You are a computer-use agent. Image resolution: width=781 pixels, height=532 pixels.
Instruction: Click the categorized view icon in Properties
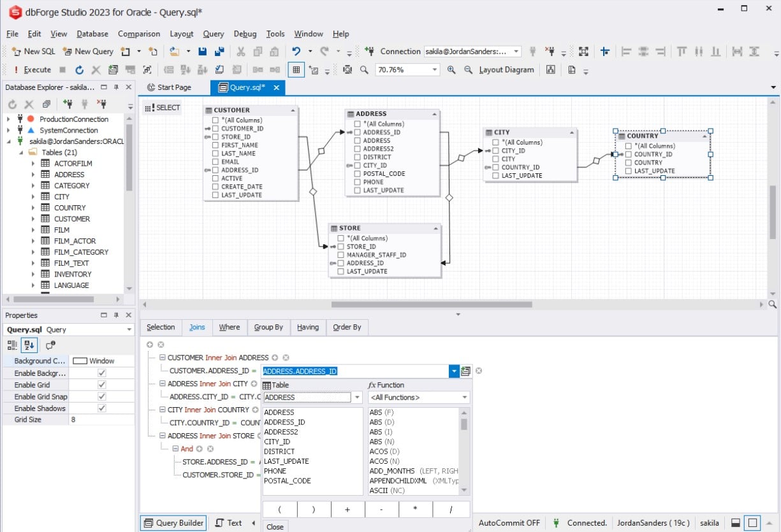coord(12,345)
